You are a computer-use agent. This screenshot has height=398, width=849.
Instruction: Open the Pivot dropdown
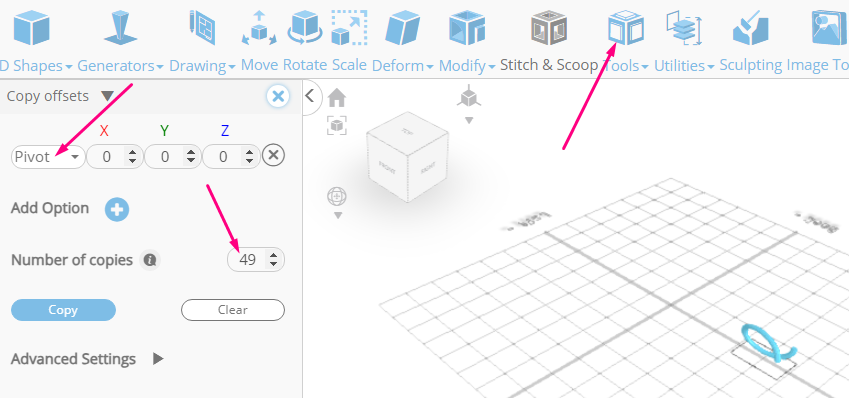(48, 157)
